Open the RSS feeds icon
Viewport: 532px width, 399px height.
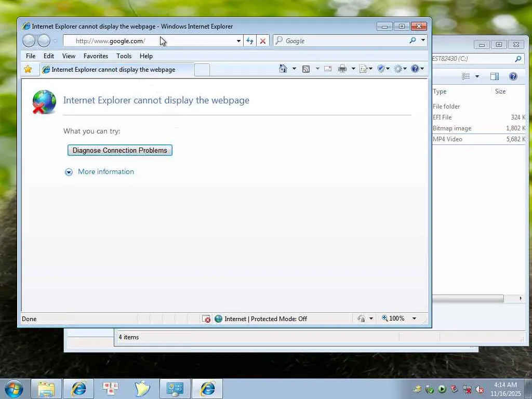click(x=305, y=69)
